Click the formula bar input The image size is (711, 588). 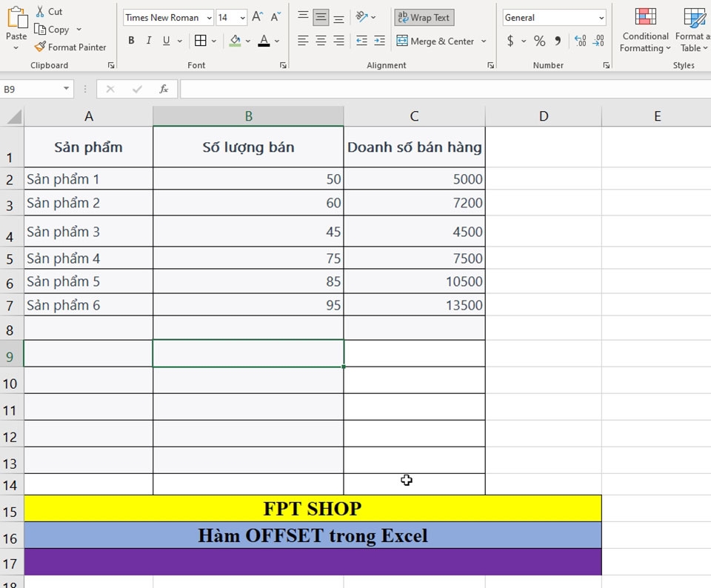pyautogui.click(x=445, y=89)
